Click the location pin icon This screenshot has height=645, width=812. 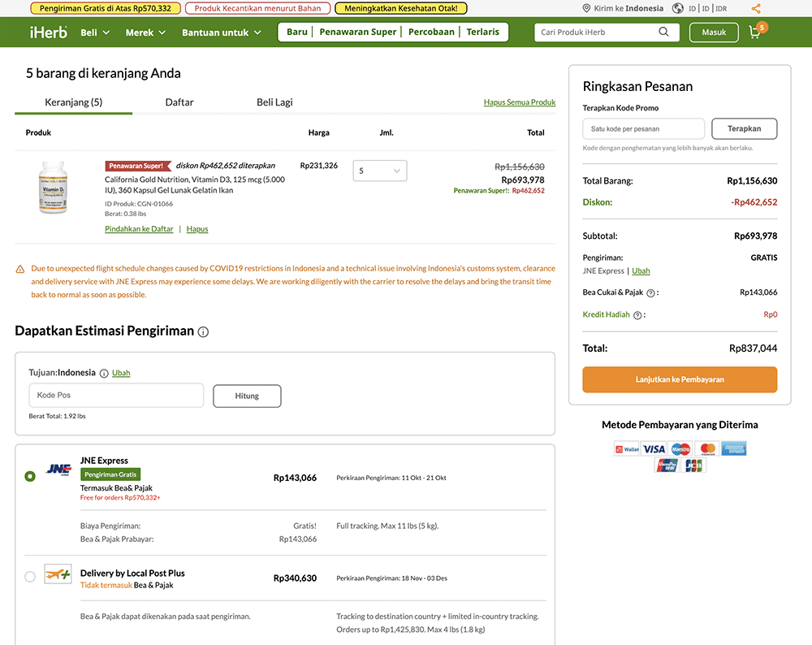coord(586,8)
